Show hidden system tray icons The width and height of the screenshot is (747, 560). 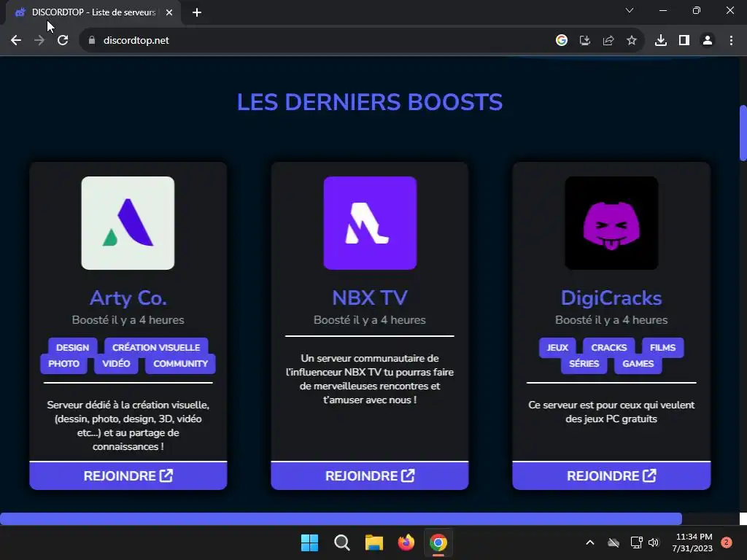[589, 542]
